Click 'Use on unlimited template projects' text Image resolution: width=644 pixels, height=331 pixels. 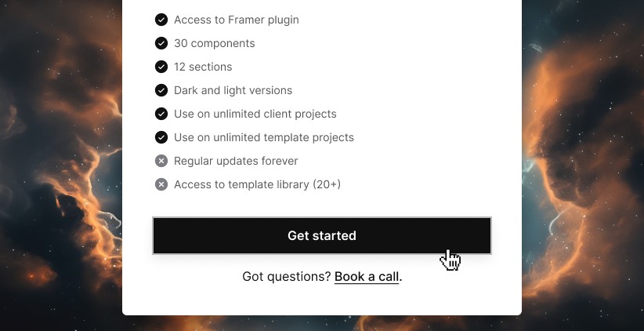[x=264, y=137]
